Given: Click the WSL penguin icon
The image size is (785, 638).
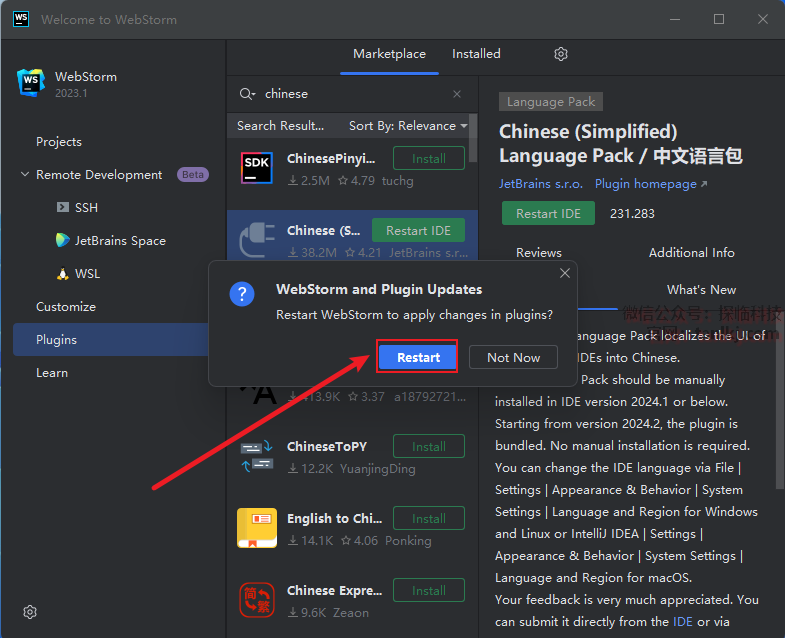Looking at the screenshot, I should point(63,273).
